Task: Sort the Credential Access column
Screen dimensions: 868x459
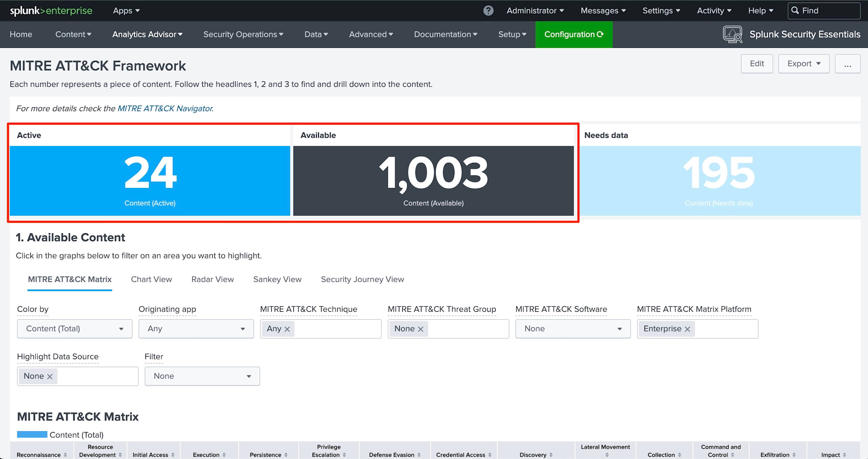Action: pyautogui.click(x=490, y=455)
